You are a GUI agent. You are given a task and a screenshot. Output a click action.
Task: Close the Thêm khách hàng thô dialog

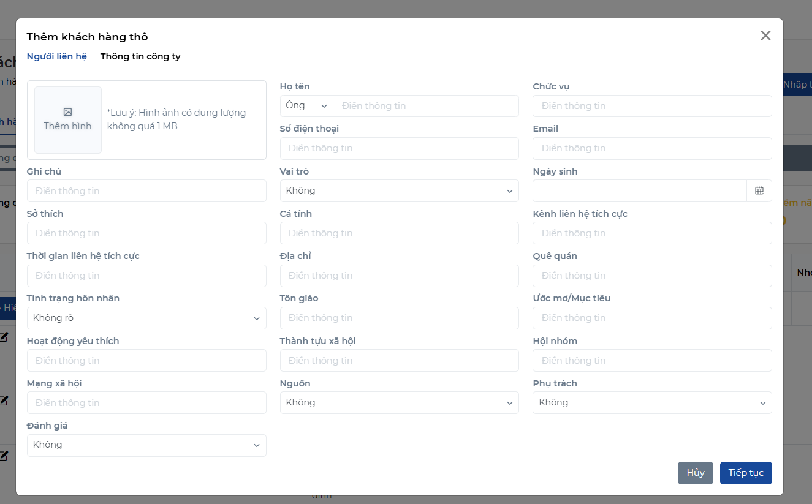point(765,36)
